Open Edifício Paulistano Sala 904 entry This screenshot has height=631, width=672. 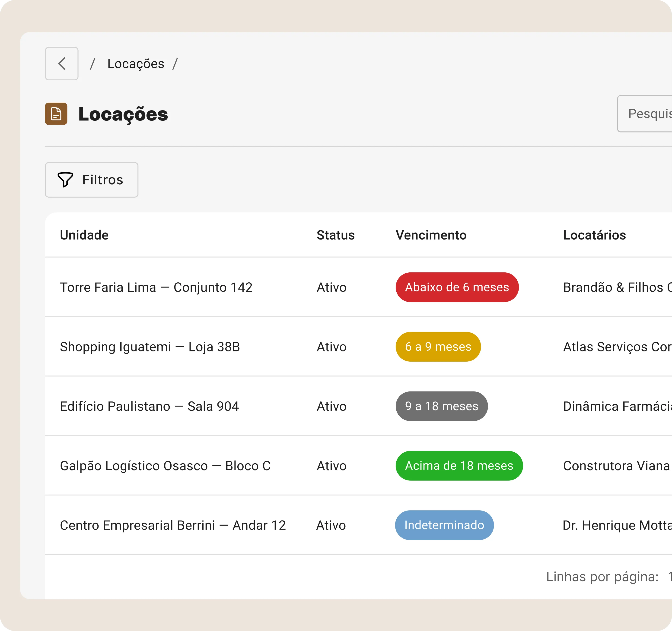coord(150,406)
